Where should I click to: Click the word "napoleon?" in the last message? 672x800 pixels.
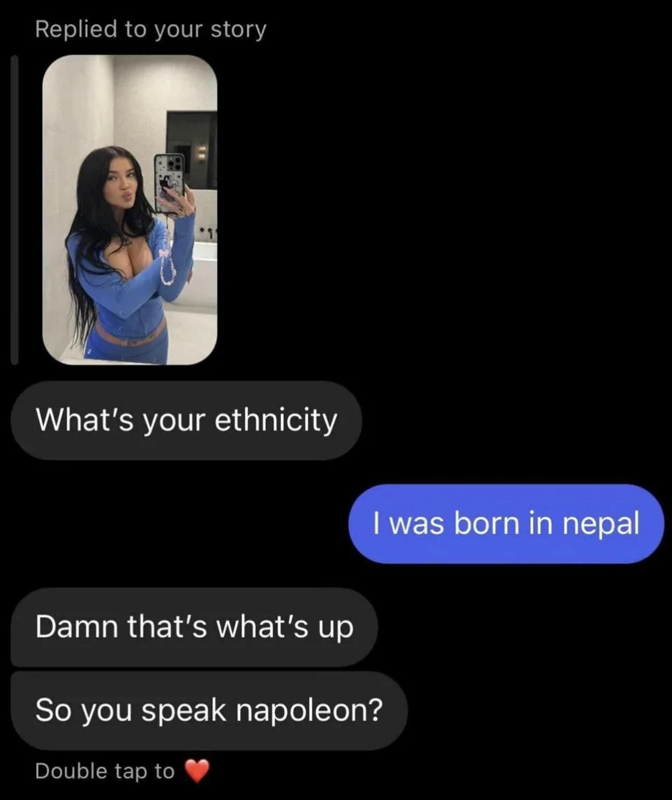click(309, 710)
